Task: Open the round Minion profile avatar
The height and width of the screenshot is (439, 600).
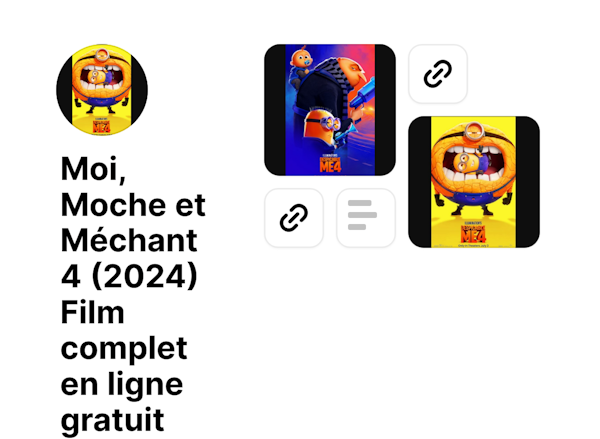Action: [102, 90]
